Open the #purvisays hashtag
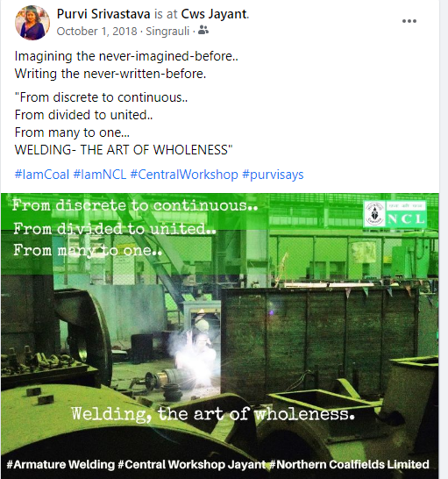This screenshot has height=479, width=448. (273, 175)
